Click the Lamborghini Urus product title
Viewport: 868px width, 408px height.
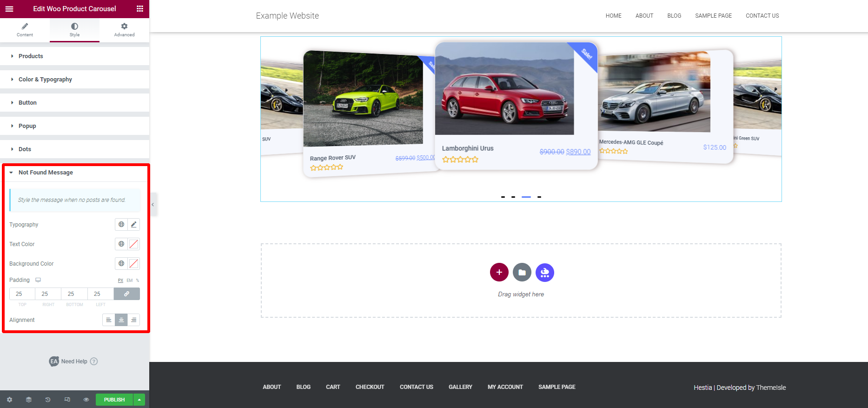468,148
